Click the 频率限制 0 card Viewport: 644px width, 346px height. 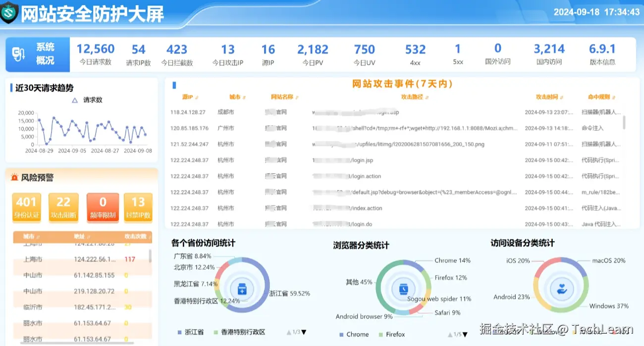[x=103, y=207]
